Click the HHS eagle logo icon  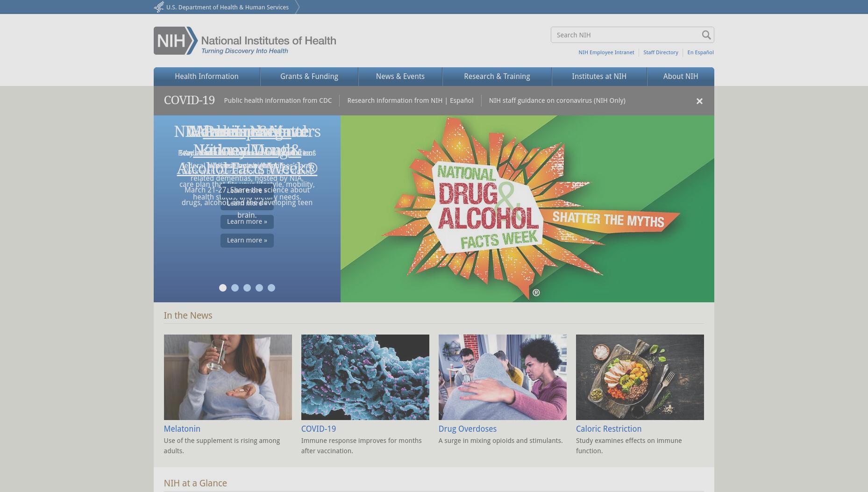coord(159,7)
